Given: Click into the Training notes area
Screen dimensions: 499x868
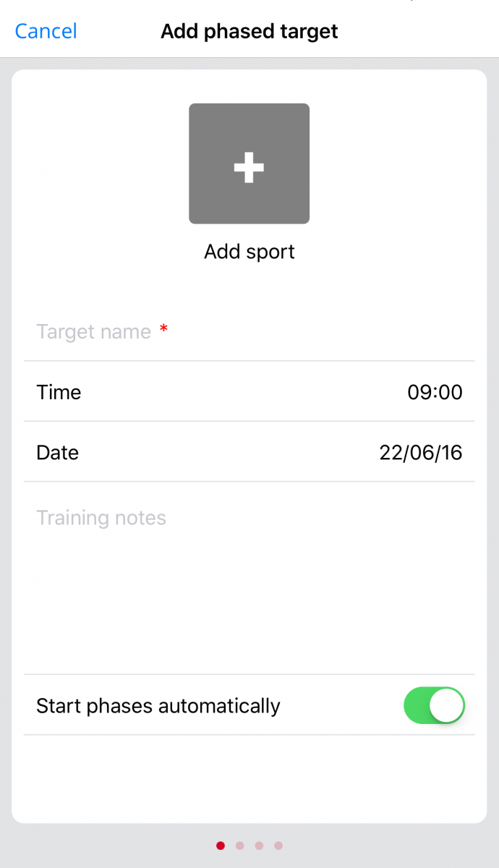Looking at the screenshot, I should [249, 579].
